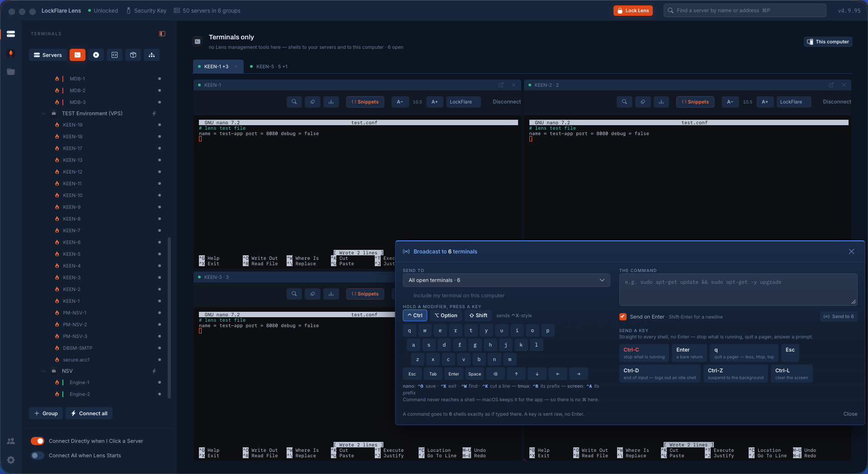Click Security Key status in title bar
Image resolution: width=868 pixels, height=474 pixels.
(146, 11)
